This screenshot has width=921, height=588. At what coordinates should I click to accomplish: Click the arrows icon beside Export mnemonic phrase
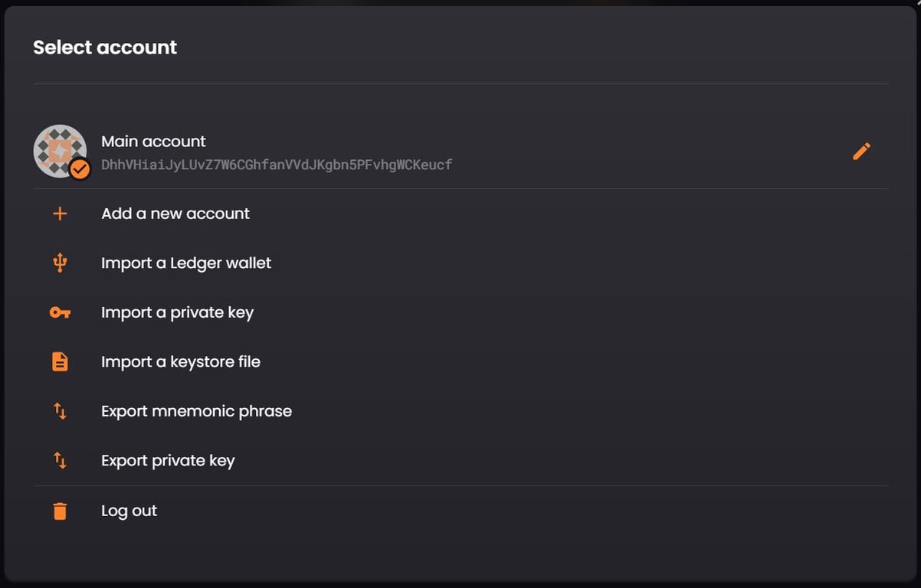point(60,411)
